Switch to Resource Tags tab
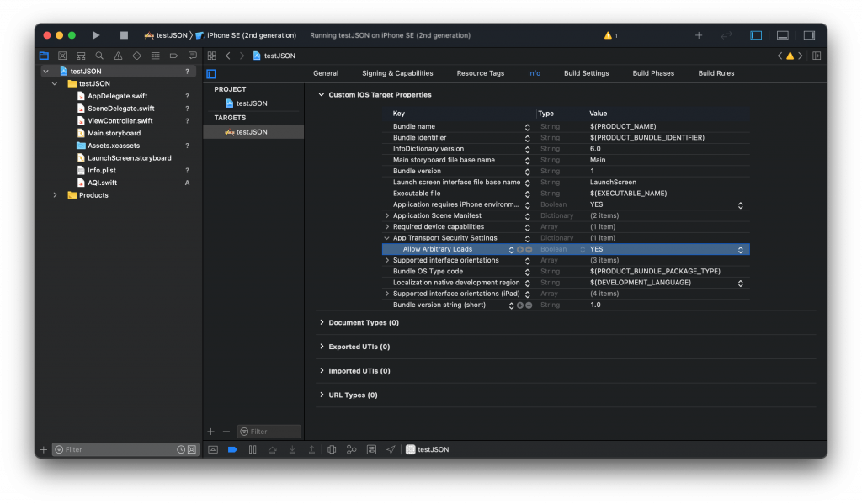The image size is (862, 504). click(480, 73)
